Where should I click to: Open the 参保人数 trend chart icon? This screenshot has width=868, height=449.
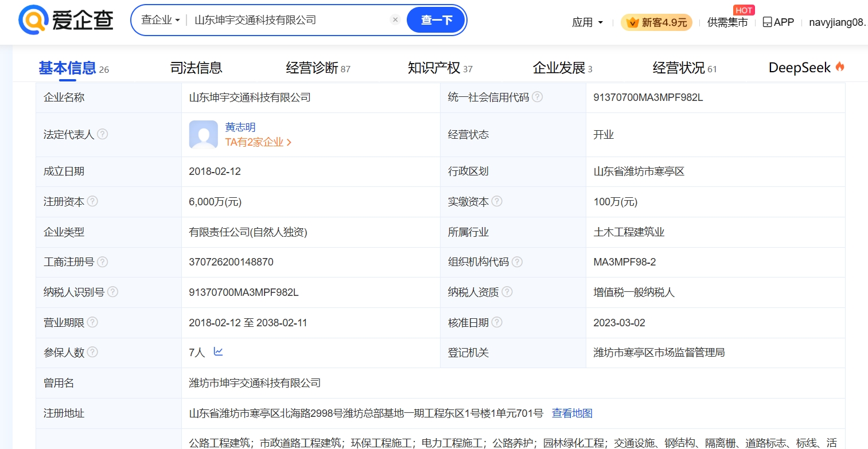(x=218, y=352)
